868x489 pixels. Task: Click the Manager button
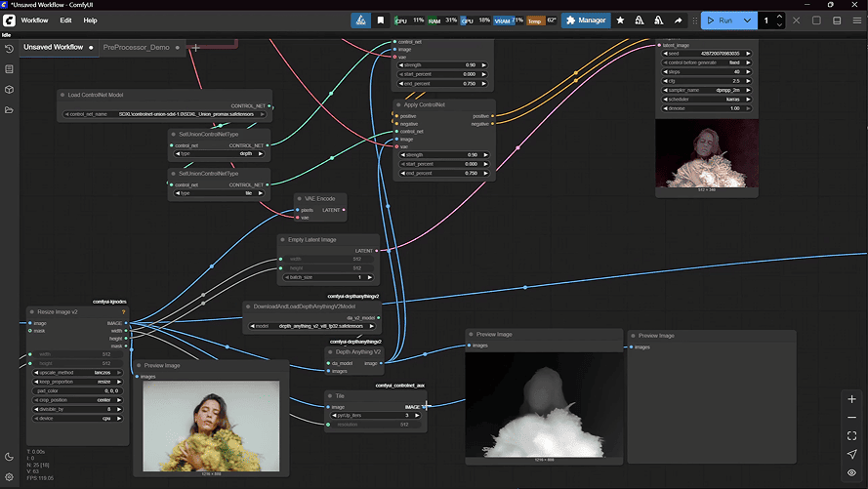587,20
